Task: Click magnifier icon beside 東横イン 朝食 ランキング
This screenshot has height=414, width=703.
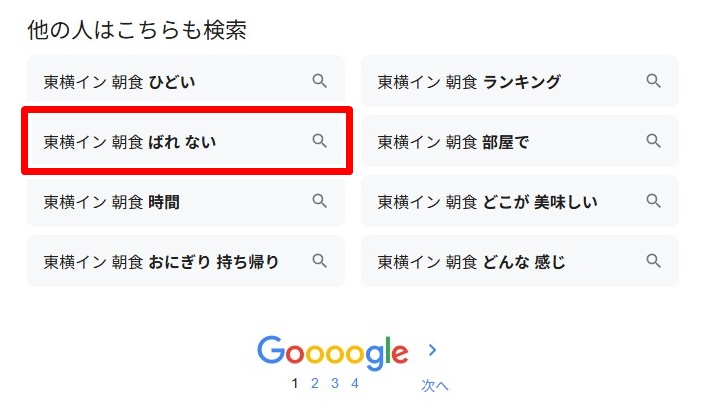Action: (x=654, y=81)
